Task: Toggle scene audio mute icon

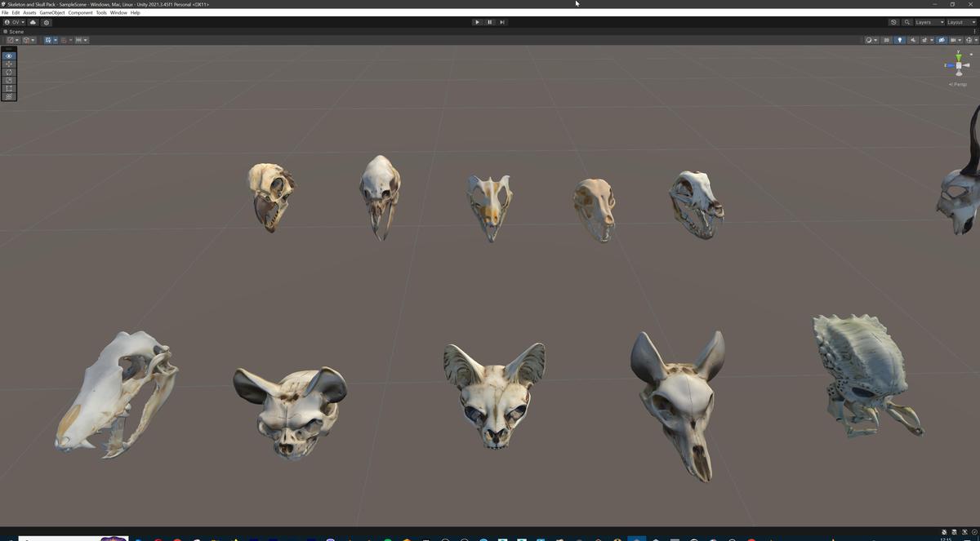Action: 913,39
